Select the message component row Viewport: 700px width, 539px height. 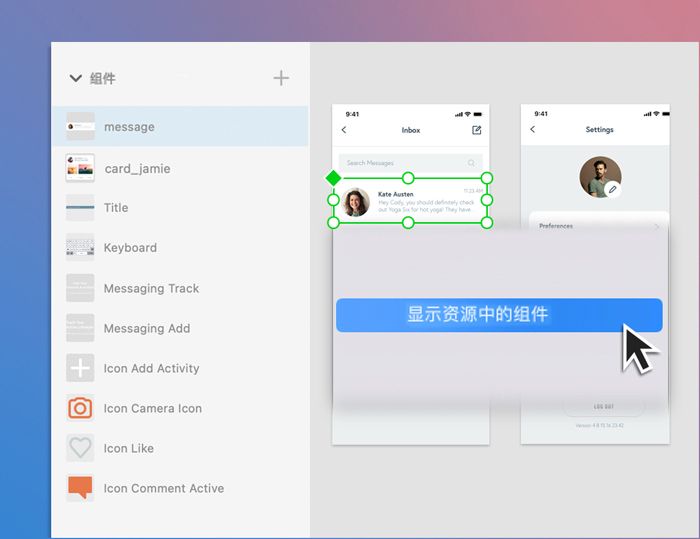pos(180,126)
